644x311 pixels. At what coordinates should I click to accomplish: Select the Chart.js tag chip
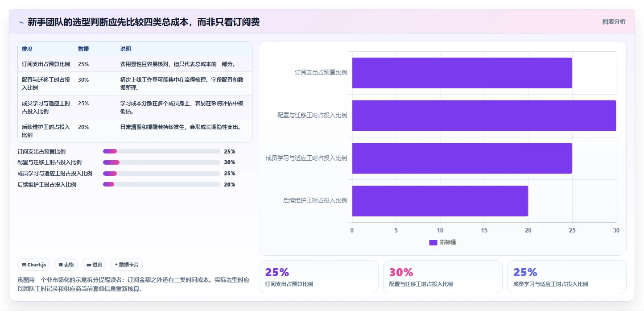tap(34, 265)
